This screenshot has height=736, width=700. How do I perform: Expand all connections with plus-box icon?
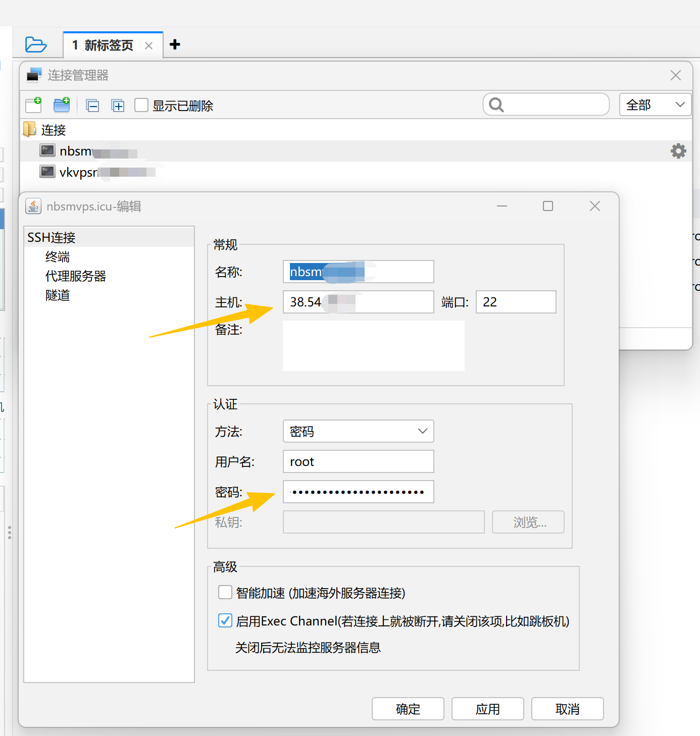[x=118, y=106]
